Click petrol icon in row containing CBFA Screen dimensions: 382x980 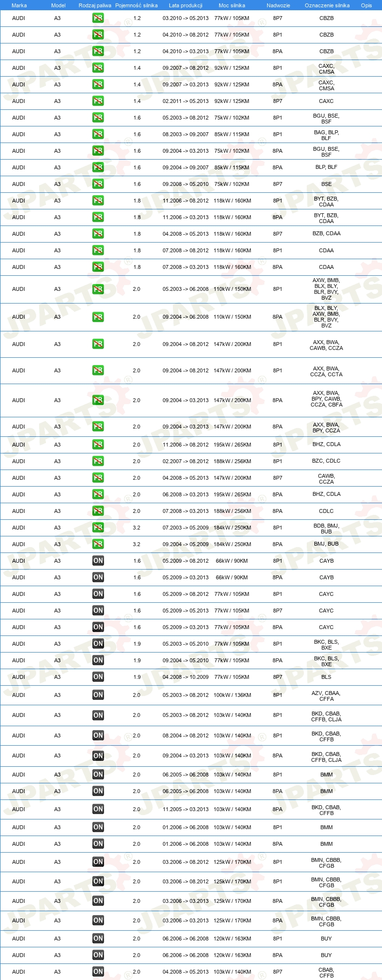[x=98, y=400]
